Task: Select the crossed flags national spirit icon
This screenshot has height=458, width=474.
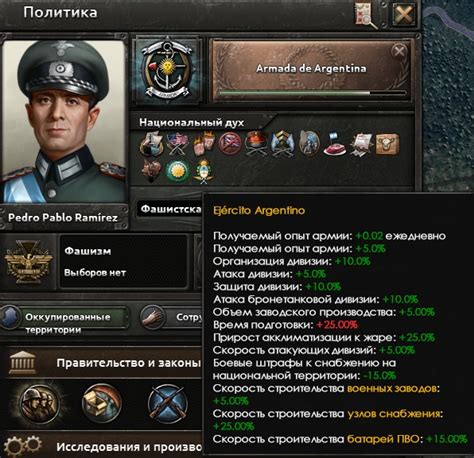Action: click(177, 144)
